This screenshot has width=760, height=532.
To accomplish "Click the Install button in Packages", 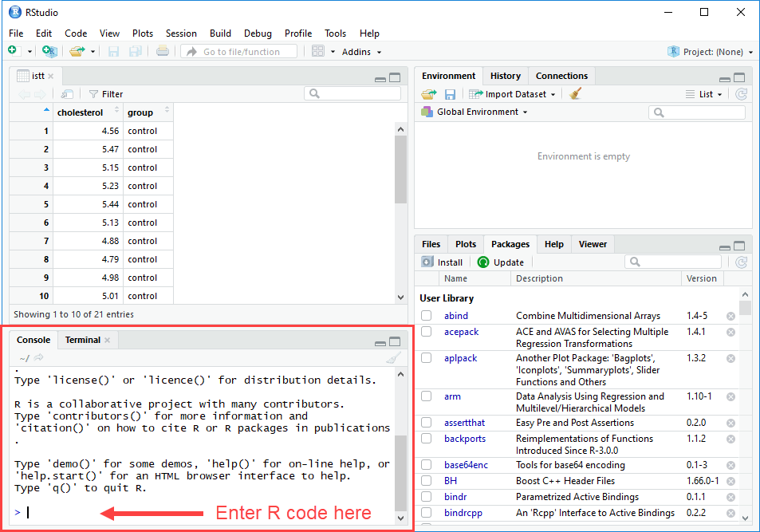I will point(442,262).
